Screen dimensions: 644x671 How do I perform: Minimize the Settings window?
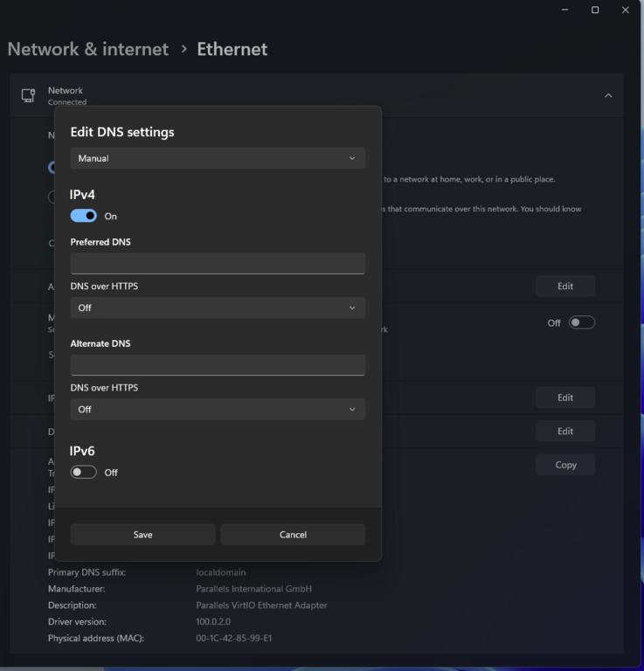point(564,10)
